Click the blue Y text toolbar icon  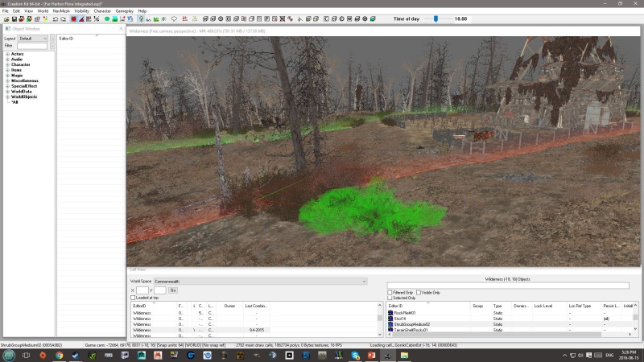click(130, 19)
